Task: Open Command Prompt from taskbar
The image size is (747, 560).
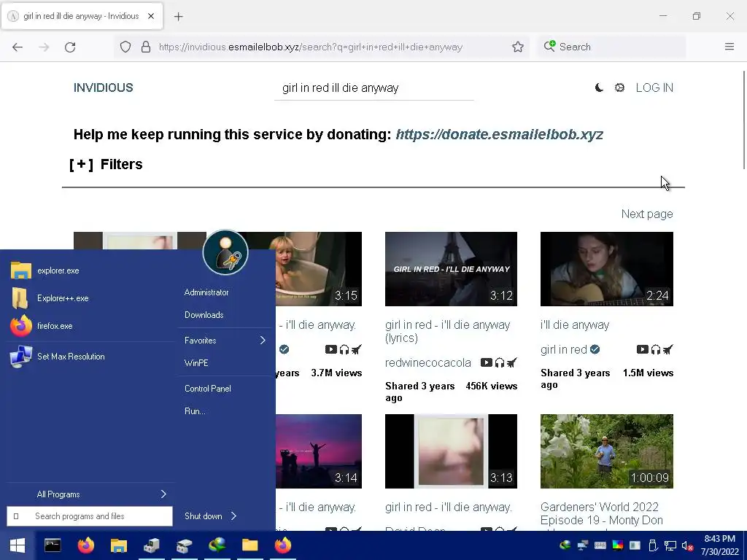Action: point(53,545)
